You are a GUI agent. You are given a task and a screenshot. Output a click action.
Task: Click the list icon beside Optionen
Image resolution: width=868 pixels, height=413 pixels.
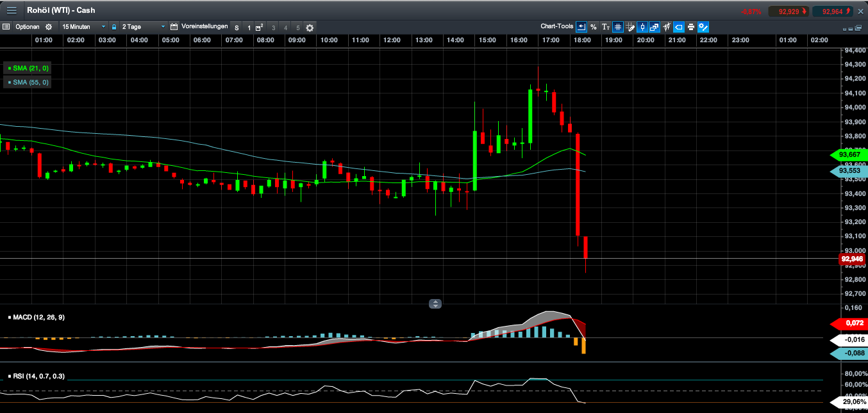[x=6, y=27]
